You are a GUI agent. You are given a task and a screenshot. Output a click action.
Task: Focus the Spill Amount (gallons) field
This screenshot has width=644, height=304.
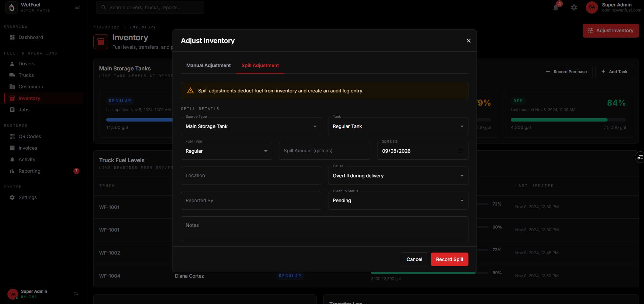click(325, 151)
